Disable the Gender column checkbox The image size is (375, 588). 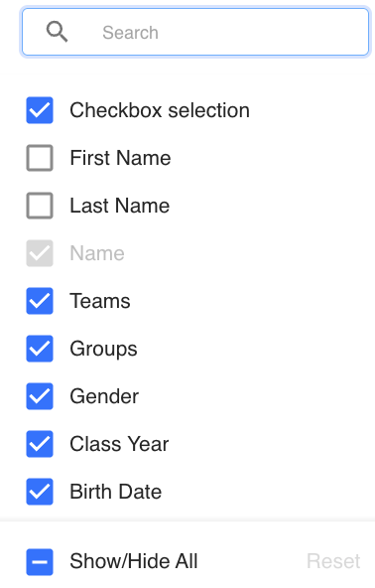pyautogui.click(x=40, y=396)
